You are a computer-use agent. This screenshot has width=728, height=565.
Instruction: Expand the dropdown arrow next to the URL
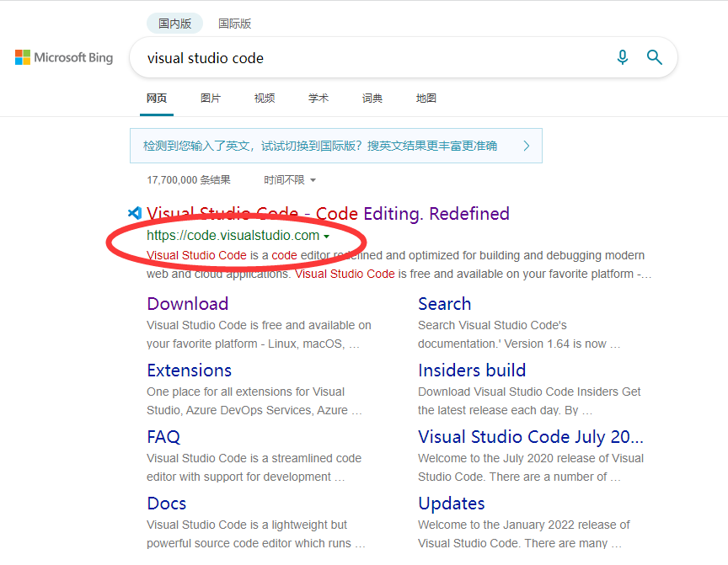[326, 237]
